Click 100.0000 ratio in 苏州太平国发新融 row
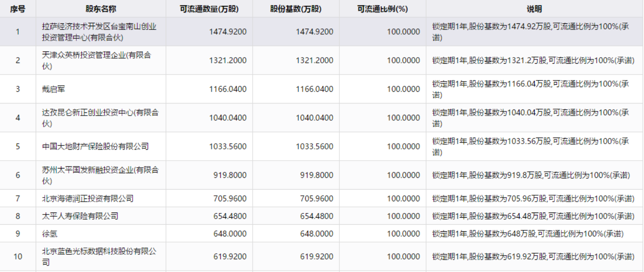 pyautogui.click(x=404, y=175)
